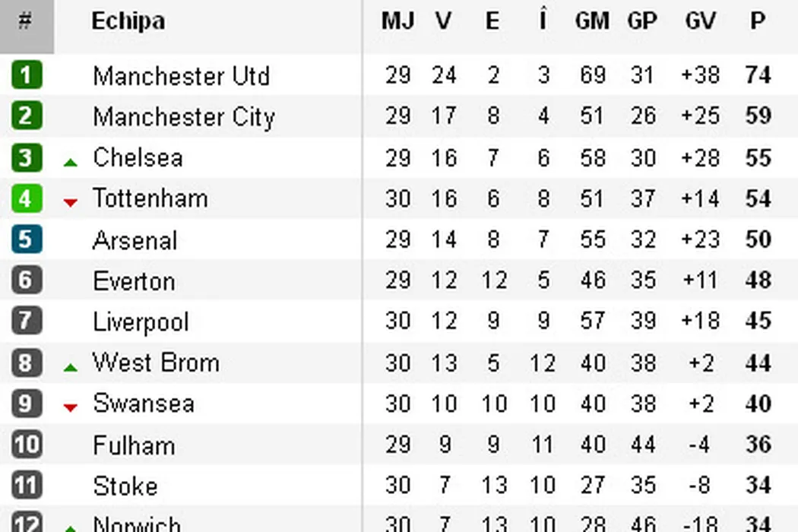
Task: Click the green rank 1 badge
Action: coord(27,75)
